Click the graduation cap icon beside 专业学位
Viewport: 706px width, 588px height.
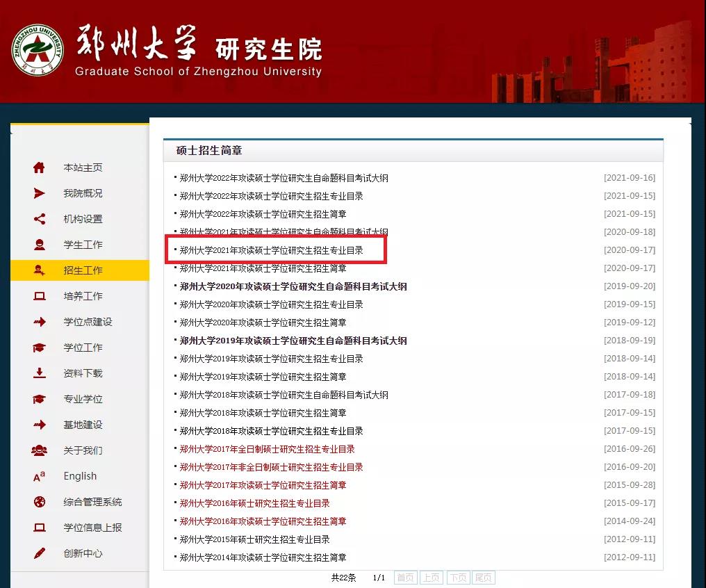point(39,399)
